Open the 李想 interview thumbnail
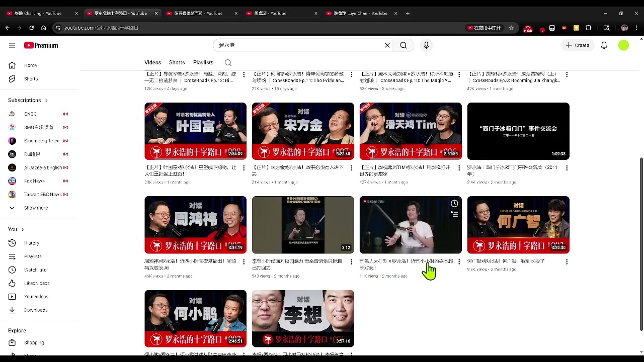The height and width of the screenshot is (362, 644). point(303,318)
